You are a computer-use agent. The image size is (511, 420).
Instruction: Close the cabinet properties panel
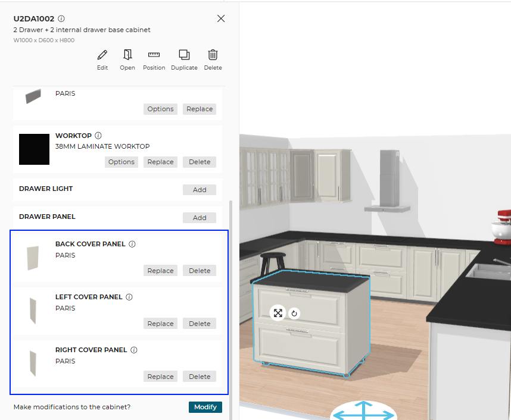221,18
